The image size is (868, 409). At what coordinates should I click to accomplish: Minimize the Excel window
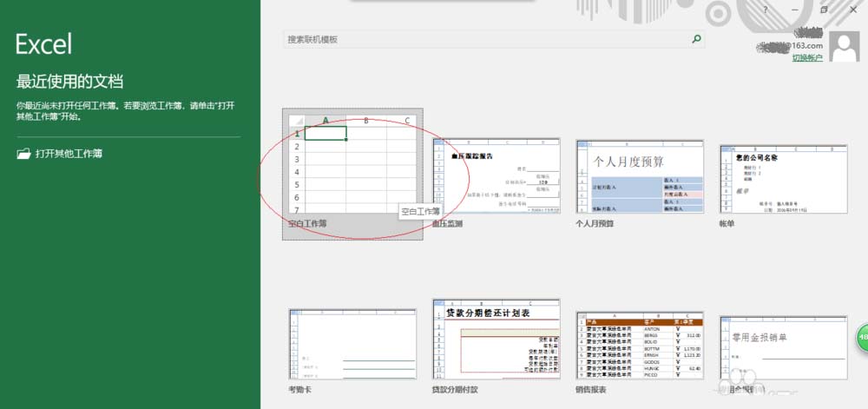[x=793, y=10]
